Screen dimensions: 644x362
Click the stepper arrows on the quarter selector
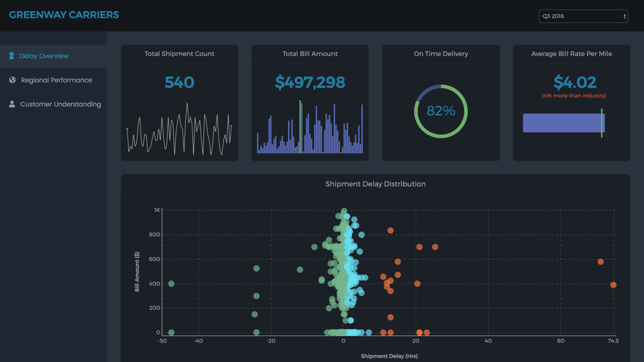[626, 15]
